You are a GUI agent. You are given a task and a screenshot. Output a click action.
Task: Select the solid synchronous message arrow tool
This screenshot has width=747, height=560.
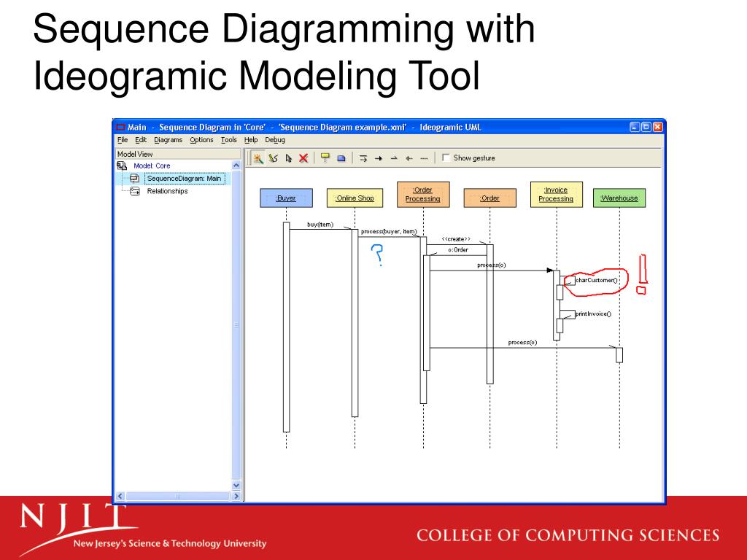[379, 158]
